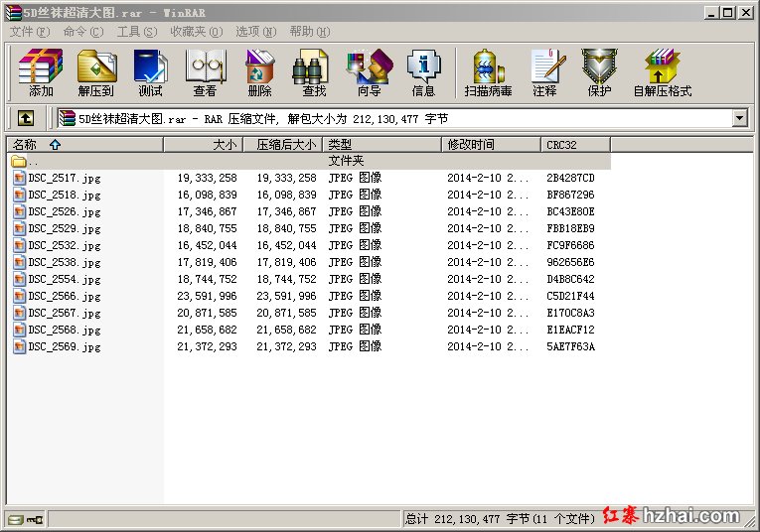Click JPEG 图像 type of DSC_2518.jpg row

(356, 195)
